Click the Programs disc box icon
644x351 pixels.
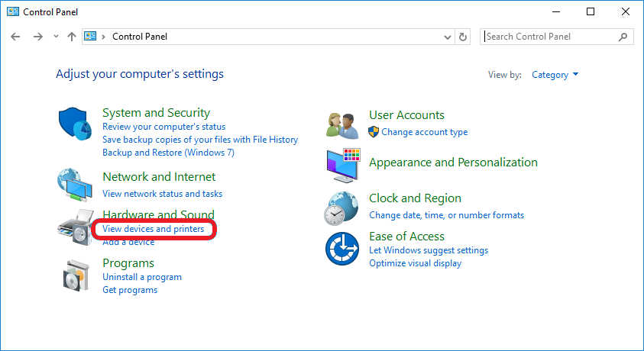pos(76,275)
